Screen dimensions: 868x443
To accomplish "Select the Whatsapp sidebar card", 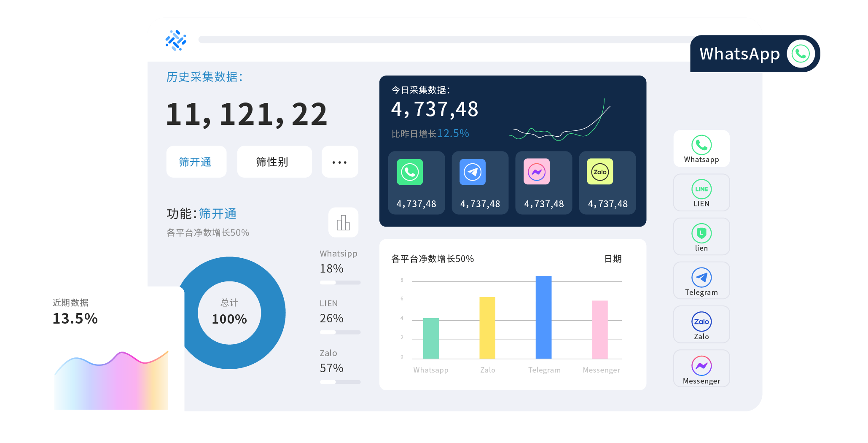I will [x=701, y=149].
